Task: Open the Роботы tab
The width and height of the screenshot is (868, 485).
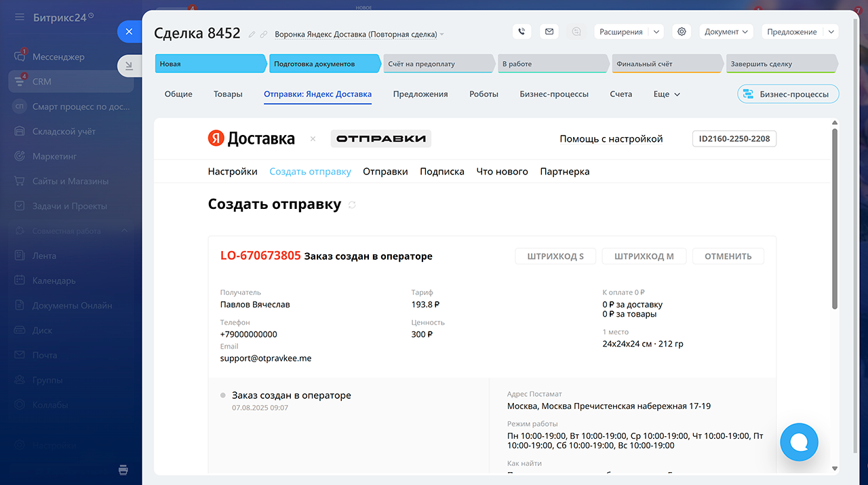Action: [484, 94]
